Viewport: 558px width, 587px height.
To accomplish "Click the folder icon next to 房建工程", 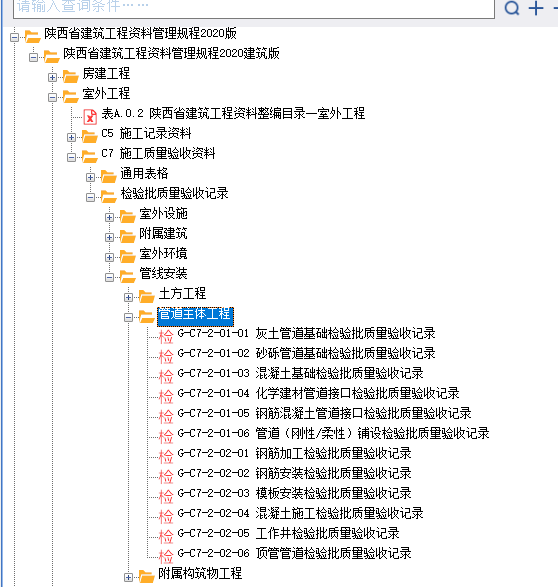I will (x=70, y=76).
